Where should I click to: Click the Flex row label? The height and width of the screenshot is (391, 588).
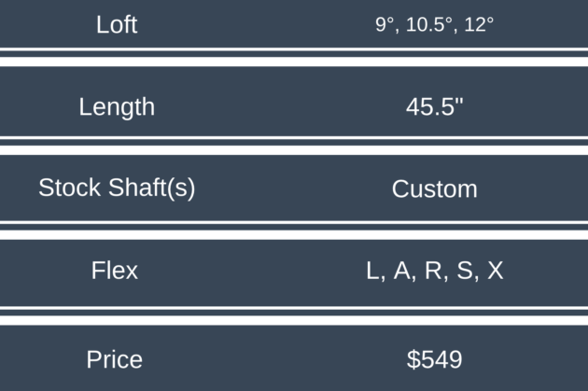click(x=115, y=271)
